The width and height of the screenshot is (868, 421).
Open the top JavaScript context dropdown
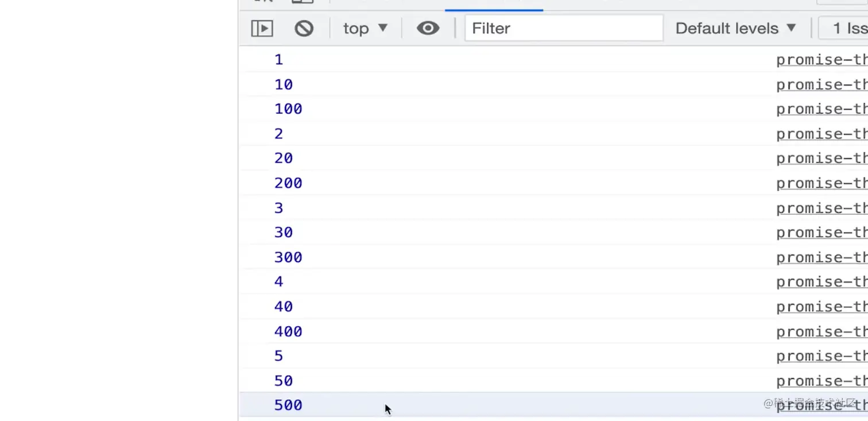(366, 28)
